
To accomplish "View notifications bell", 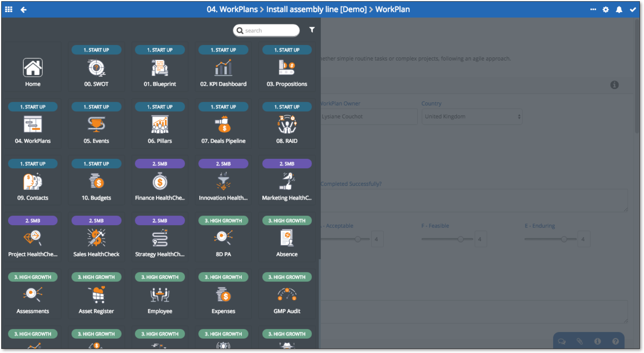I will click(x=619, y=10).
